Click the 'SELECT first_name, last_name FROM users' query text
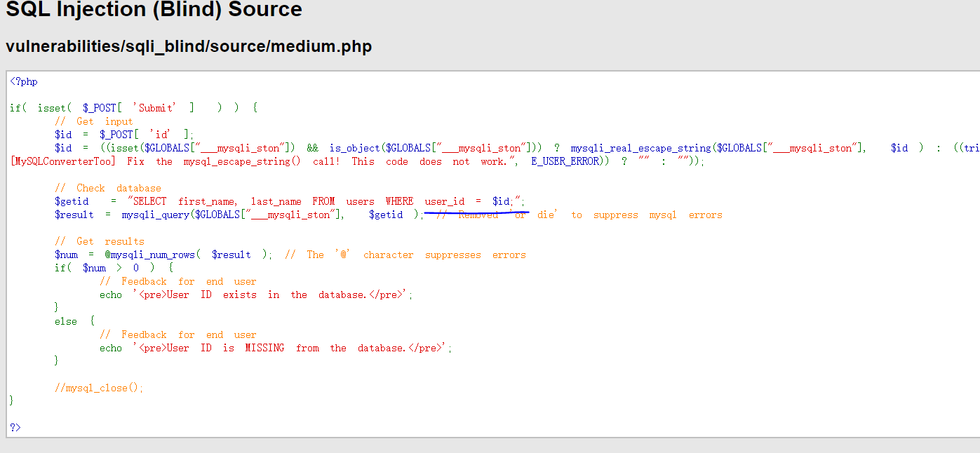 [x=253, y=201]
